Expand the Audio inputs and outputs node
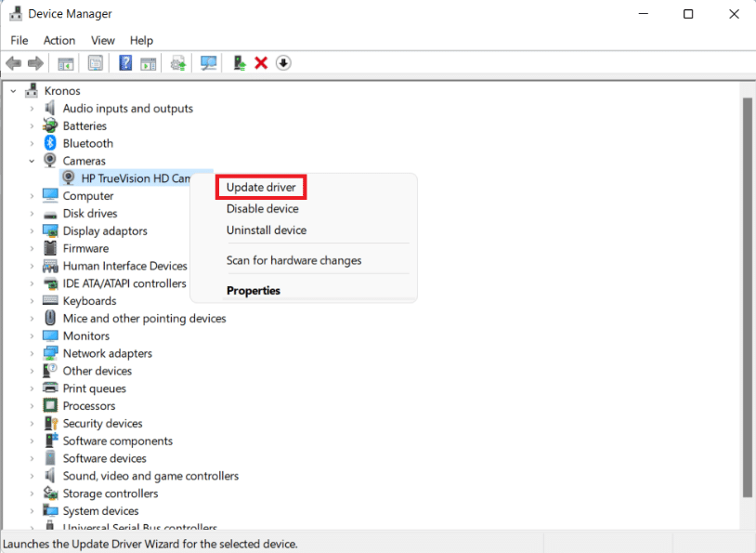 point(32,109)
